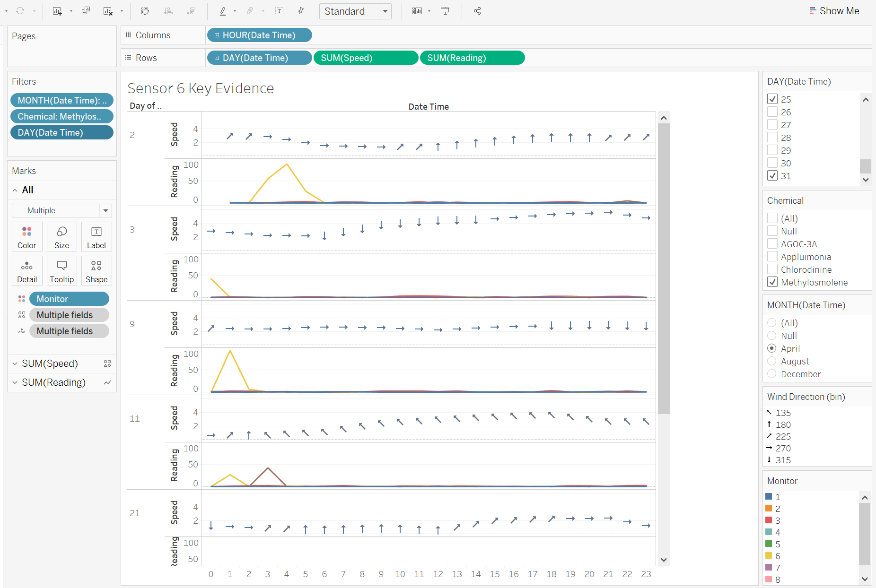Open the Size mark card

pos(61,237)
